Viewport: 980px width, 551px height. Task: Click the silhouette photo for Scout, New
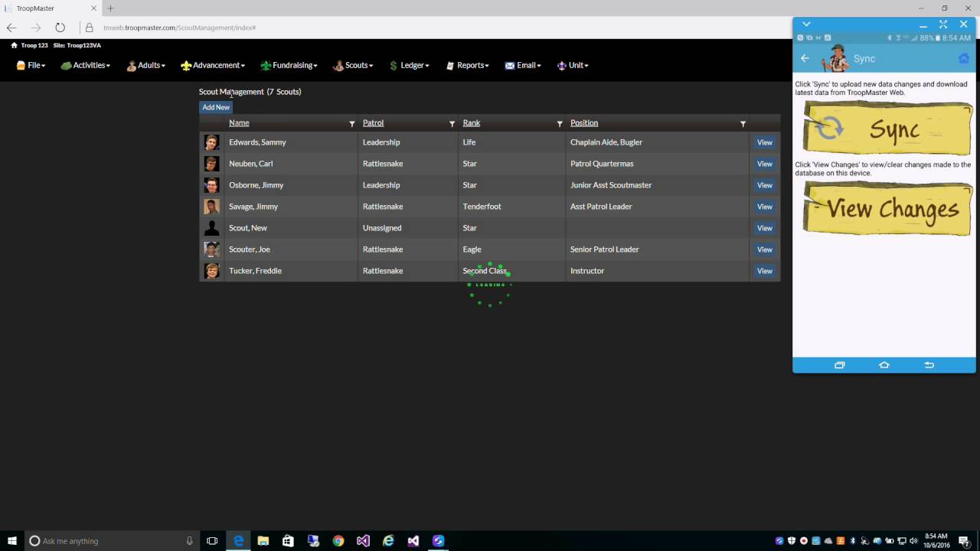(x=212, y=228)
